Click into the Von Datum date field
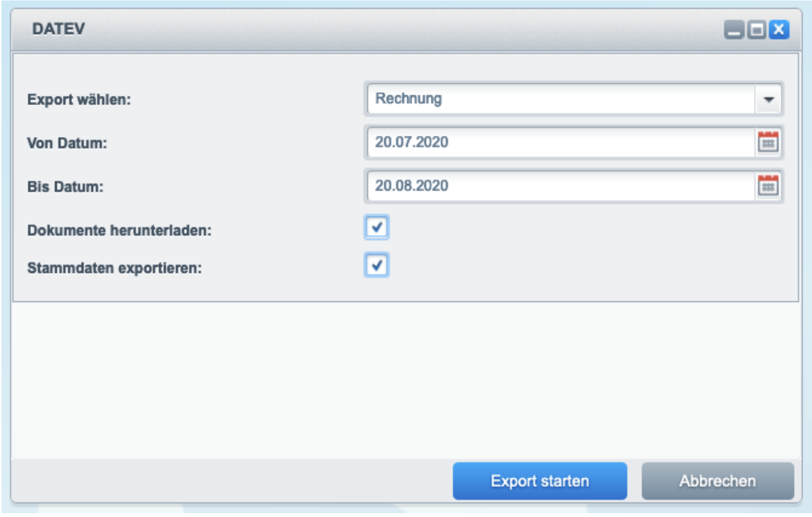The height and width of the screenshot is (517, 812). pos(560,142)
